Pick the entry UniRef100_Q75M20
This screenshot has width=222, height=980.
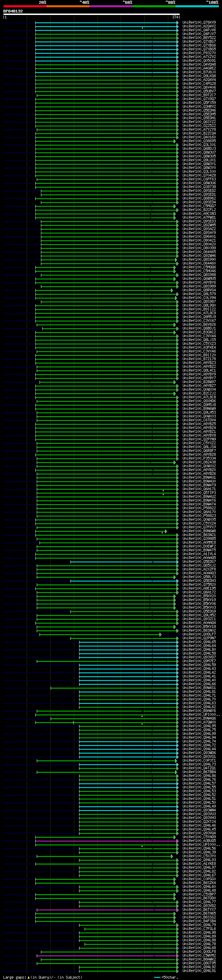click(199, 585)
